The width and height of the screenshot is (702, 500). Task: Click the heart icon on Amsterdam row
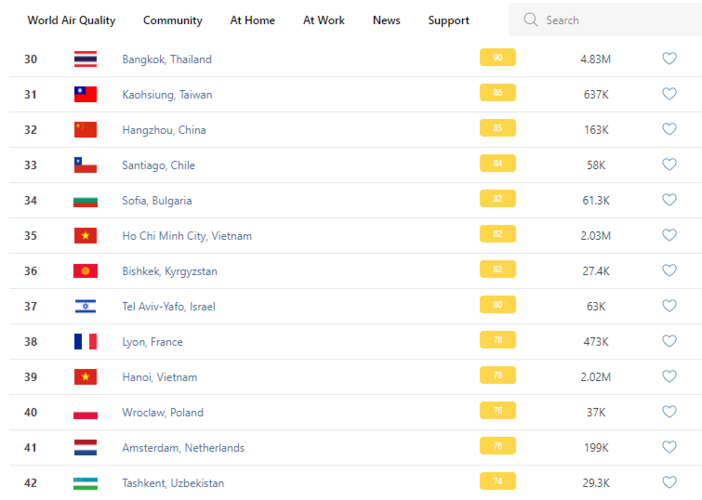pyautogui.click(x=669, y=448)
